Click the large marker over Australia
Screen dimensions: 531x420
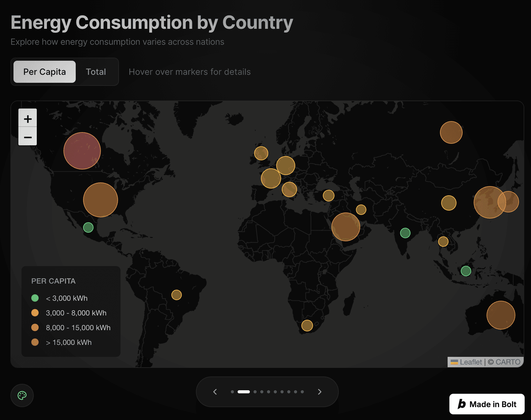click(500, 315)
